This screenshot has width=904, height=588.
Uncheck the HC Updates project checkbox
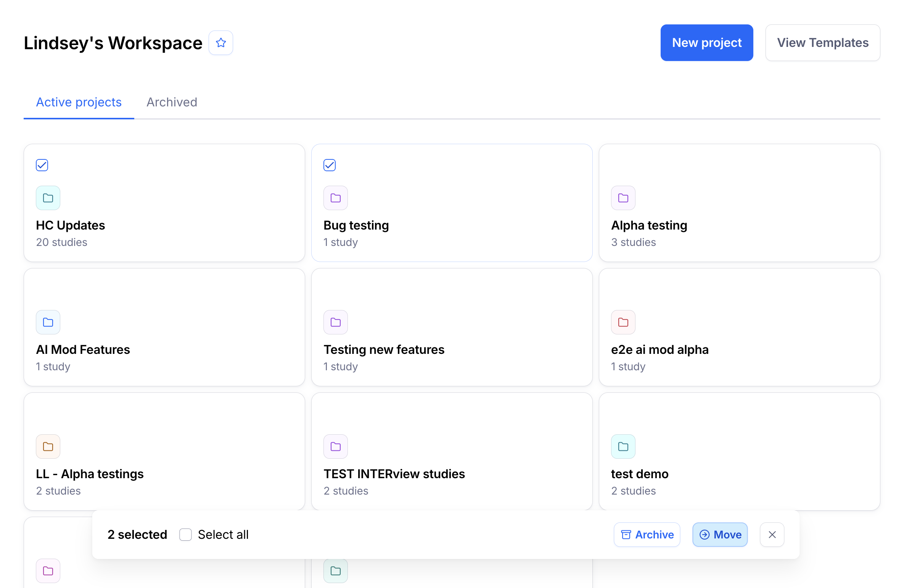click(42, 165)
